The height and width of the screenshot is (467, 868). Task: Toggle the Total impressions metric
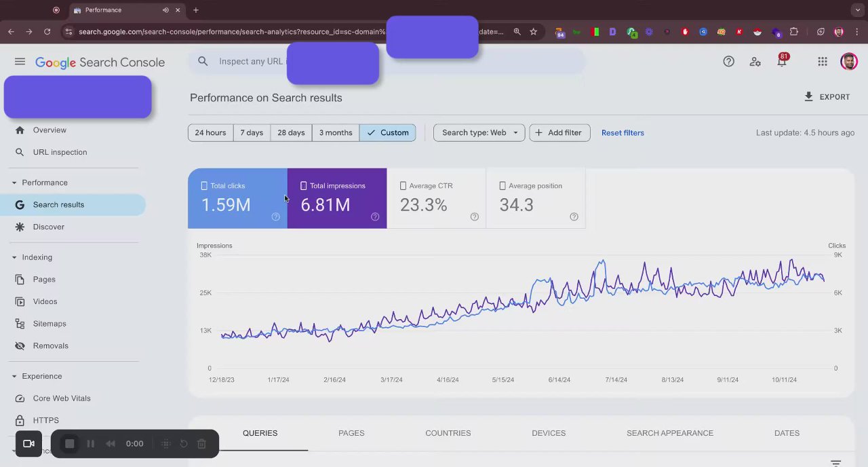(x=337, y=198)
